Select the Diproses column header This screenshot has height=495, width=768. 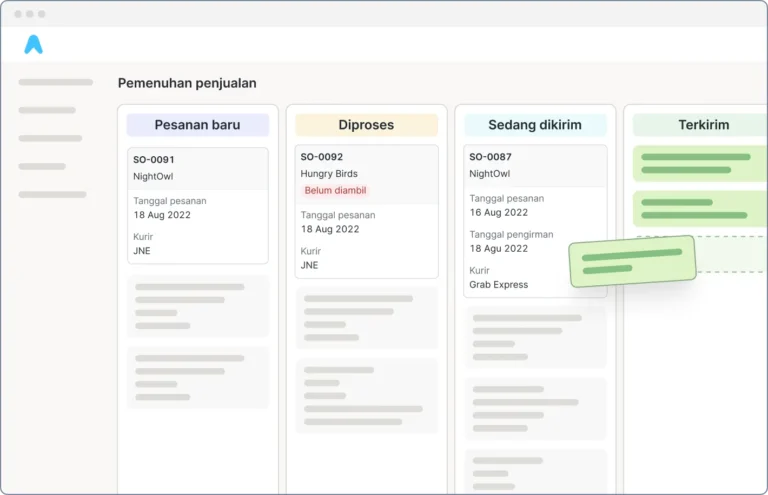pyautogui.click(x=366, y=125)
